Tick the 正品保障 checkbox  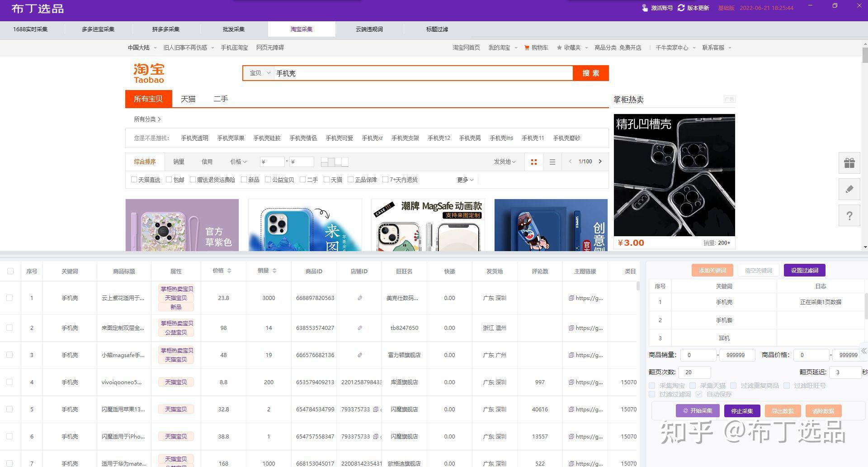(350, 180)
